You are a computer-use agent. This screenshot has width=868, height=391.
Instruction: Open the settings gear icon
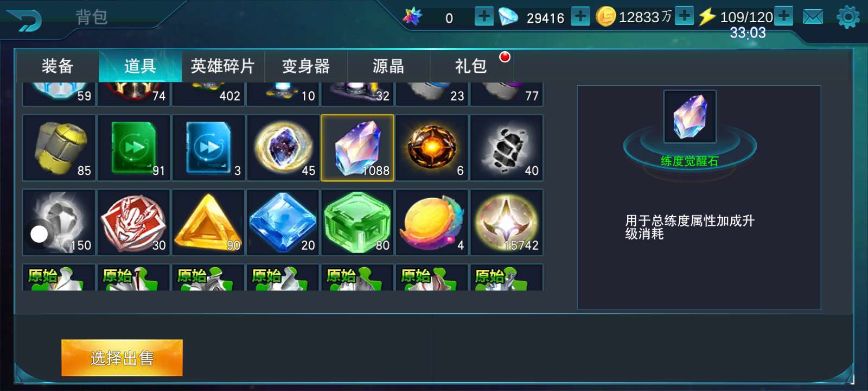click(848, 17)
